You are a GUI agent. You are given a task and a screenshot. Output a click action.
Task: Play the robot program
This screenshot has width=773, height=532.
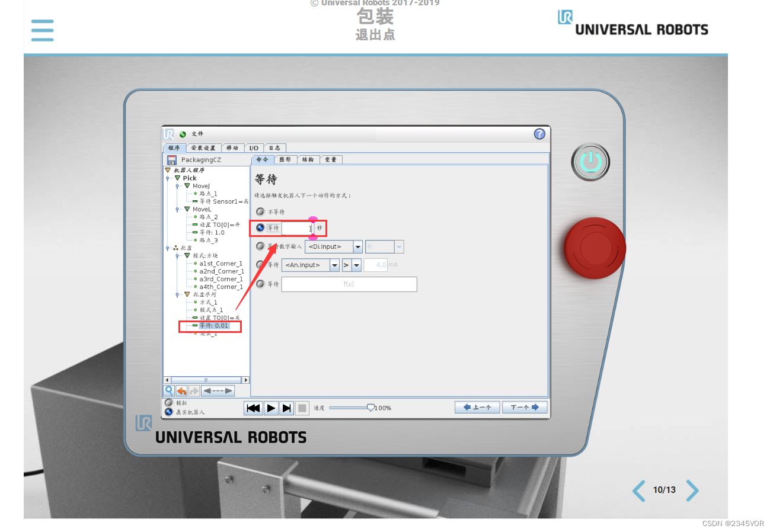[x=270, y=408]
